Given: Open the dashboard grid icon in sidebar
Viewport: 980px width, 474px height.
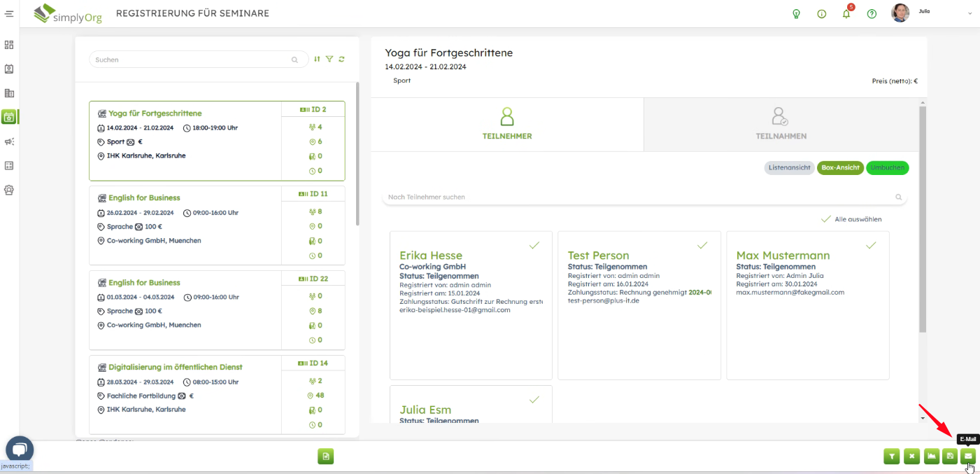Looking at the screenshot, I should click(x=9, y=45).
